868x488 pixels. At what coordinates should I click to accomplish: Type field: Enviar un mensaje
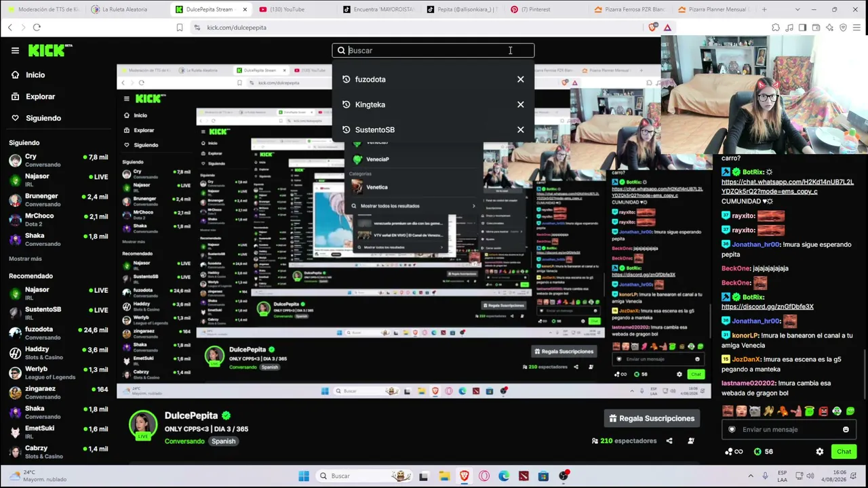click(x=788, y=429)
